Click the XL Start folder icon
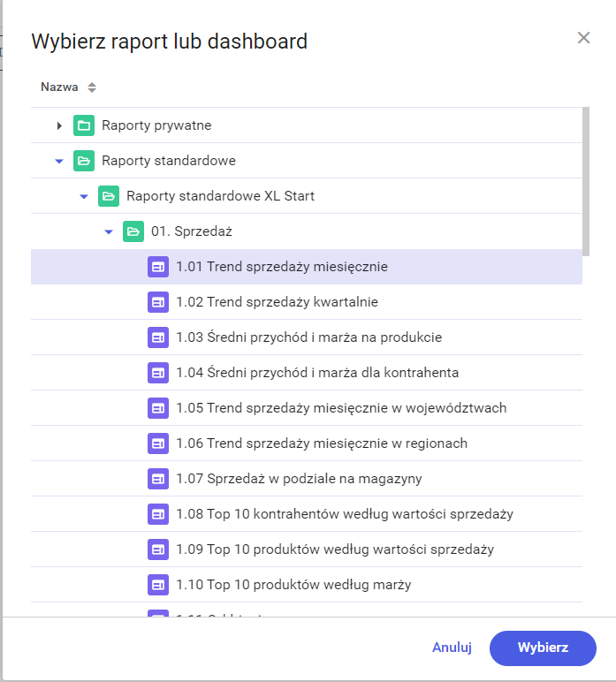This screenshot has height=682, width=616. point(109,196)
